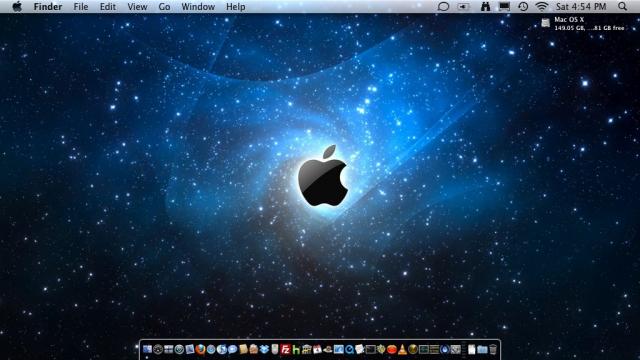640x360 pixels.
Task: Launch QuickTime Player from the Dock
Action: coord(349,349)
